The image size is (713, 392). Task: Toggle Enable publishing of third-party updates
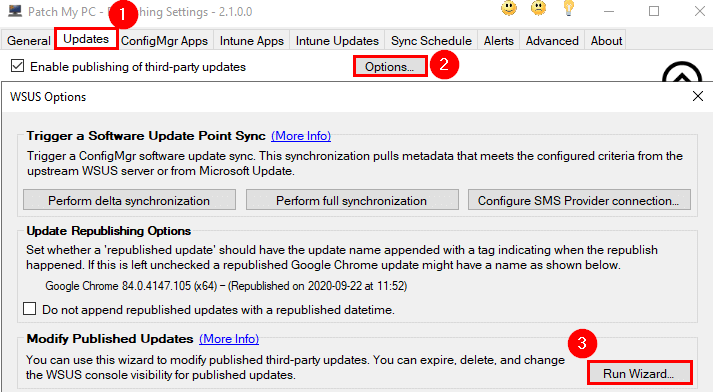(17, 66)
